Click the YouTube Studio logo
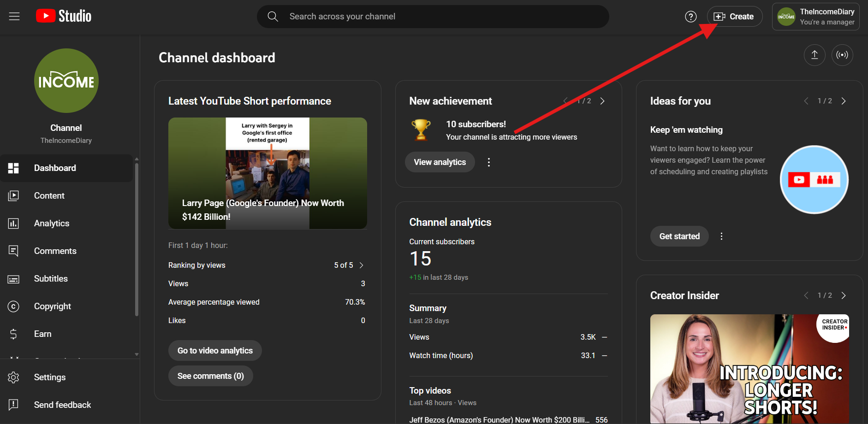 pyautogui.click(x=64, y=16)
